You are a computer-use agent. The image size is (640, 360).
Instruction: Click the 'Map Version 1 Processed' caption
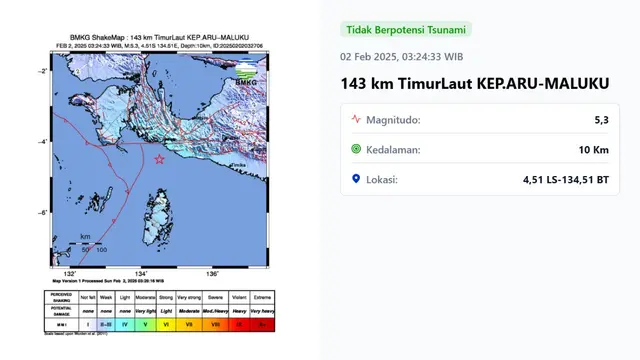tap(108, 281)
